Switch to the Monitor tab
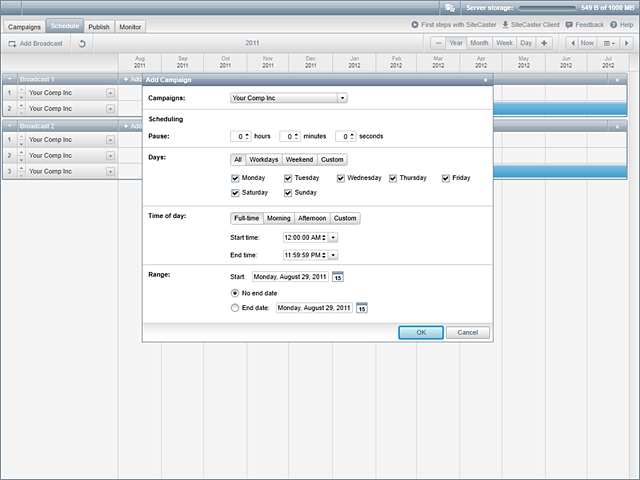 pos(130,27)
